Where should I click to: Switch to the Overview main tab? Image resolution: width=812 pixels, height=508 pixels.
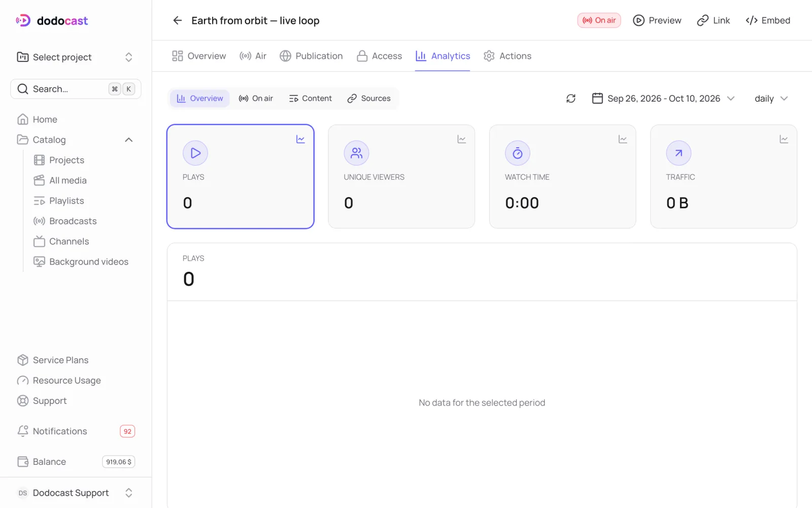tap(199, 56)
